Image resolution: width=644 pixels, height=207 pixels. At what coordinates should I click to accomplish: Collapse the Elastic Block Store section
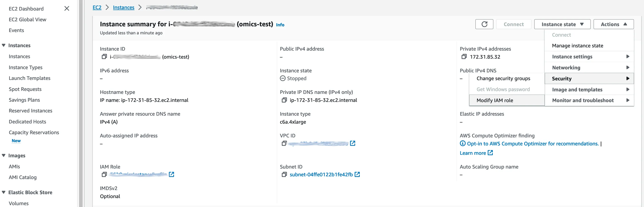click(x=3, y=192)
